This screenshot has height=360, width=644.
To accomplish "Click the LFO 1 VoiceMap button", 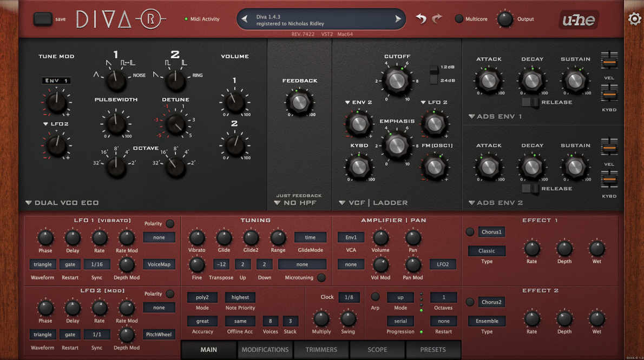I will [x=159, y=264].
